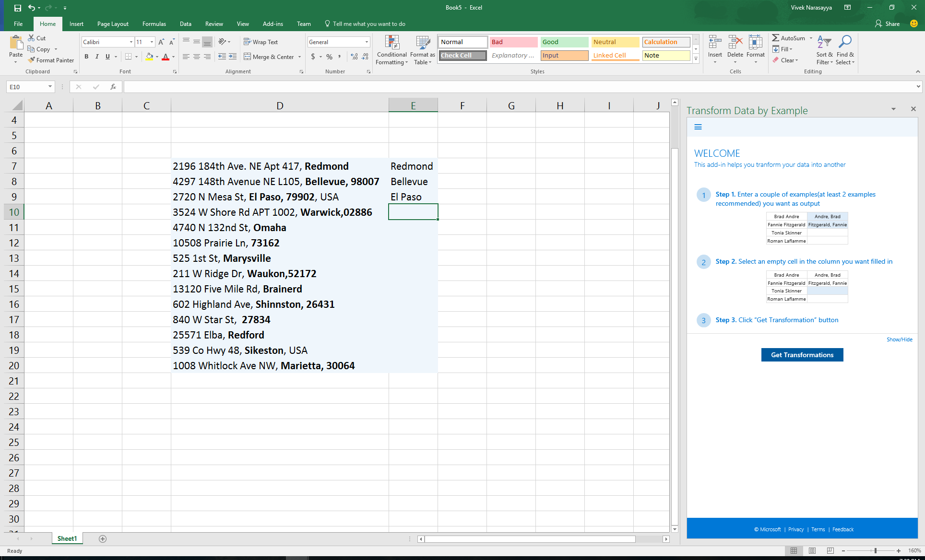Click the Format Painter icon
The height and width of the screenshot is (560, 925).
pos(32,60)
